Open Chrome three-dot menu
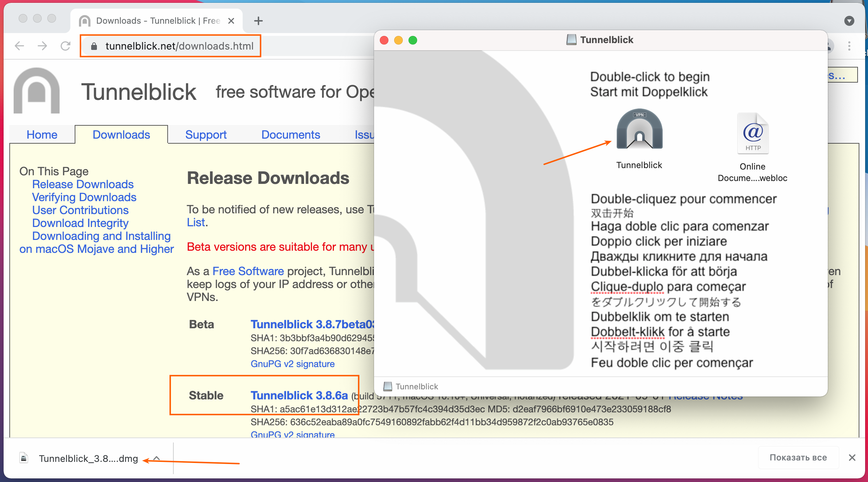Image resolution: width=868 pixels, height=482 pixels. point(849,46)
